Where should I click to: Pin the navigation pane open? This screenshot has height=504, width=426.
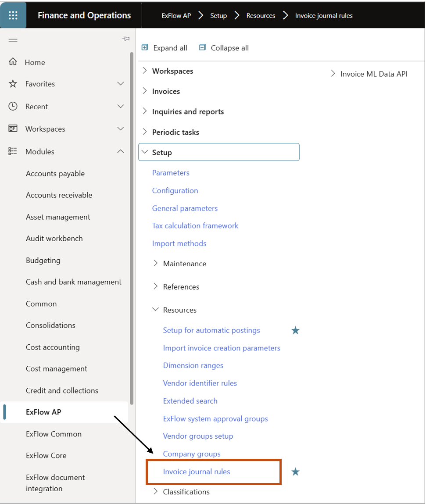[125, 39]
